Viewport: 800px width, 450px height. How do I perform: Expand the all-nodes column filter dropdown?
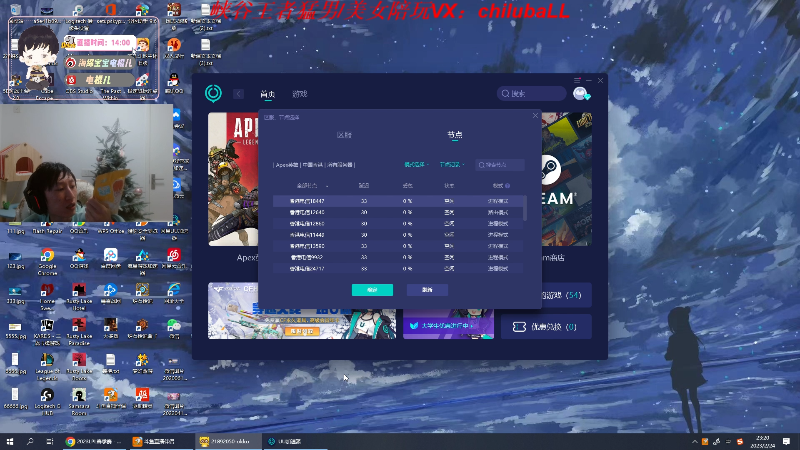tap(312, 186)
